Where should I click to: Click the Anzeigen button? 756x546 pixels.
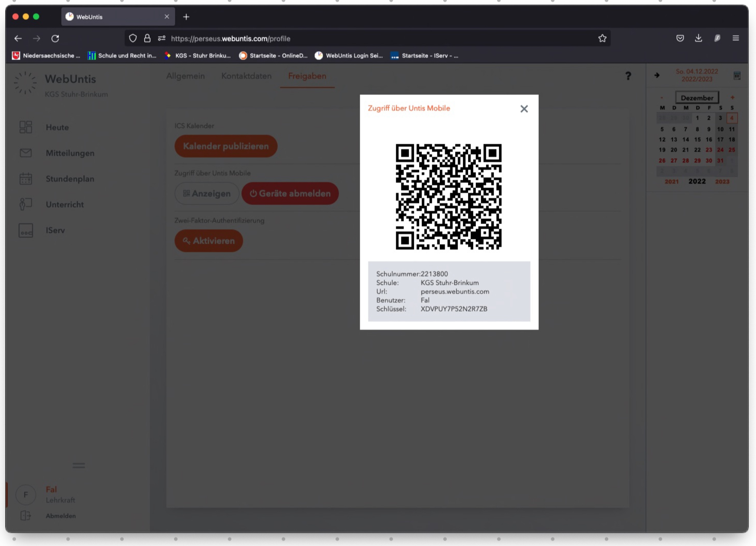click(x=207, y=193)
